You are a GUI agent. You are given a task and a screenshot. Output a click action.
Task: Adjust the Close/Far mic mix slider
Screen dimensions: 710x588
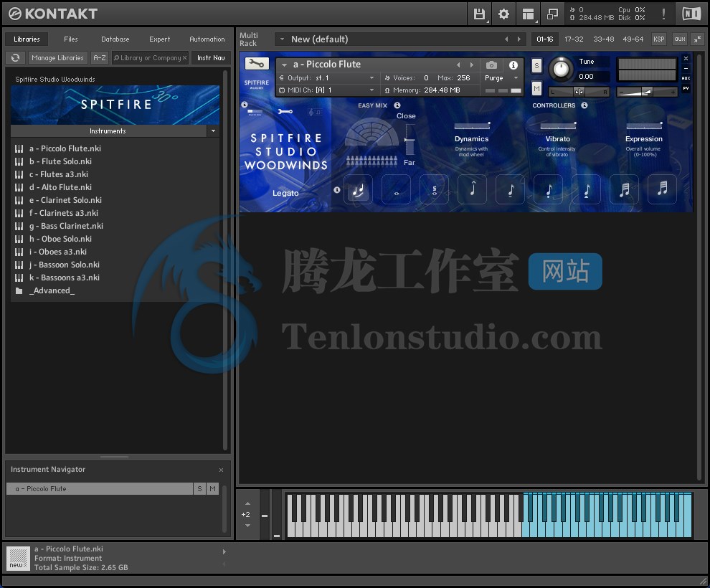410,139
